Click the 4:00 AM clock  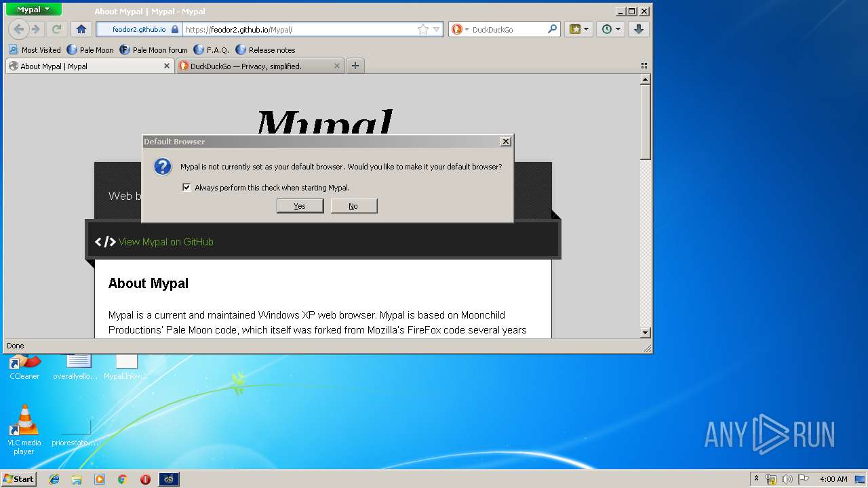tap(833, 479)
